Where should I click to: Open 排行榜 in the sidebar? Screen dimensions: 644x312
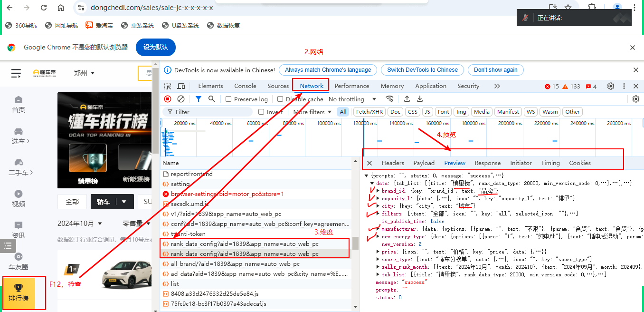click(x=19, y=293)
